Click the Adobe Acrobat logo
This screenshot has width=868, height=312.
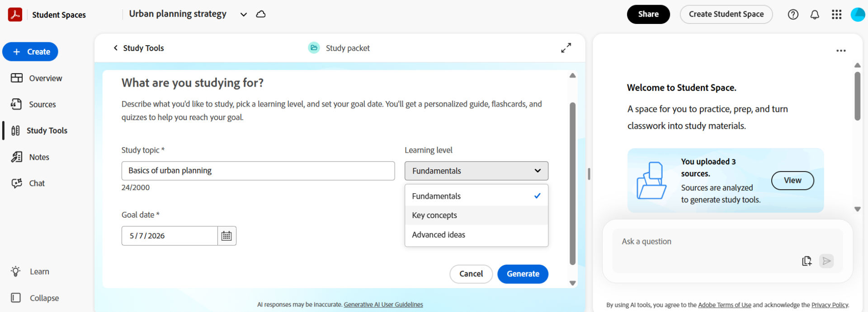click(x=15, y=14)
